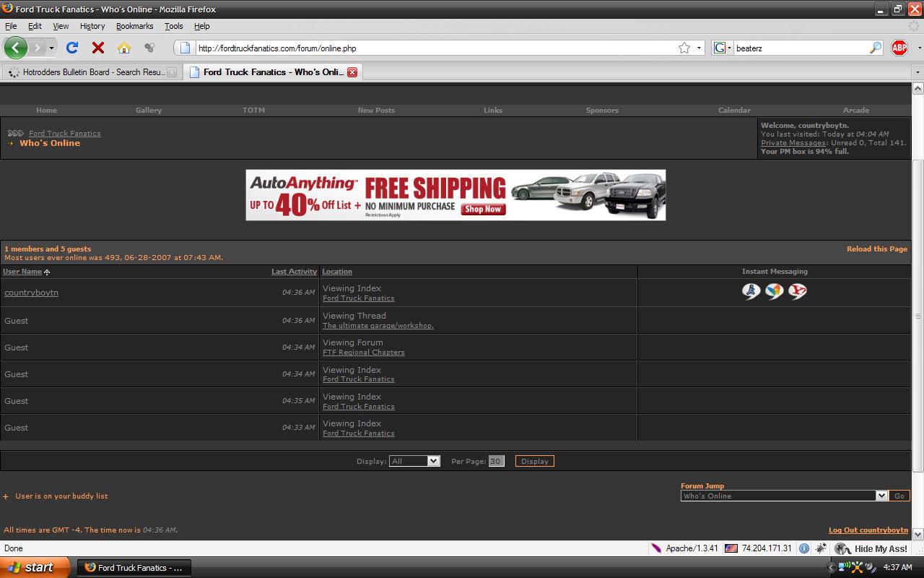Click Reload this Page link
This screenshot has width=924, height=578.
click(877, 249)
